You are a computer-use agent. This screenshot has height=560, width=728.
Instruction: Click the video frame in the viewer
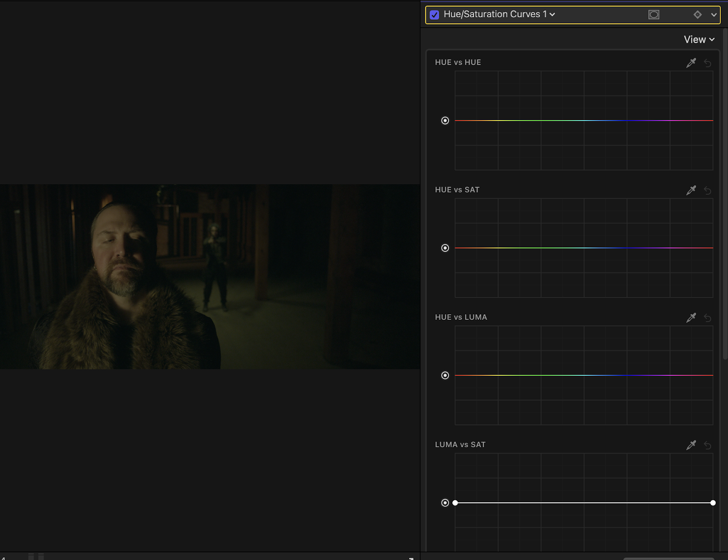210,277
